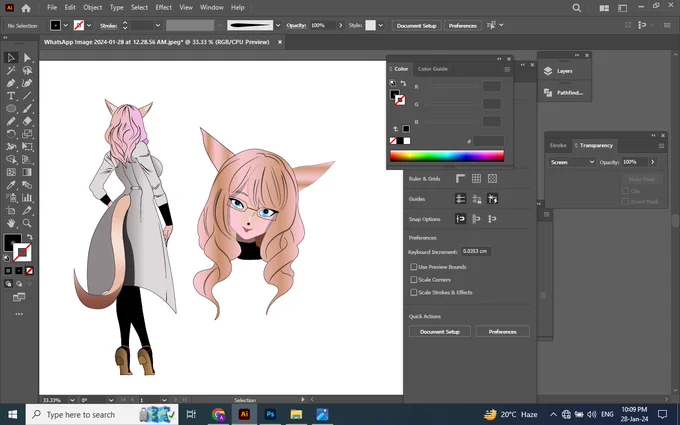Select the Magic Wand tool
680x425 pixels.
click(x=11, y=70)
